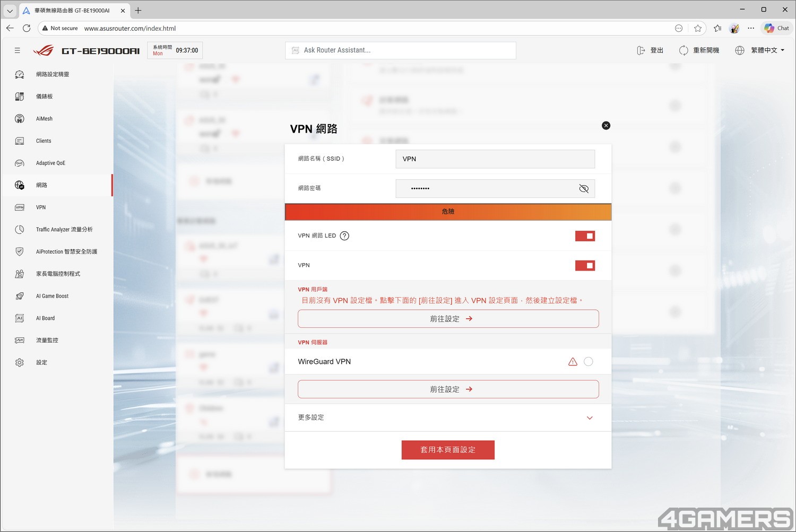Click the SSID network name field
This screenshot has height=532, width=796.
click(495, 159)
